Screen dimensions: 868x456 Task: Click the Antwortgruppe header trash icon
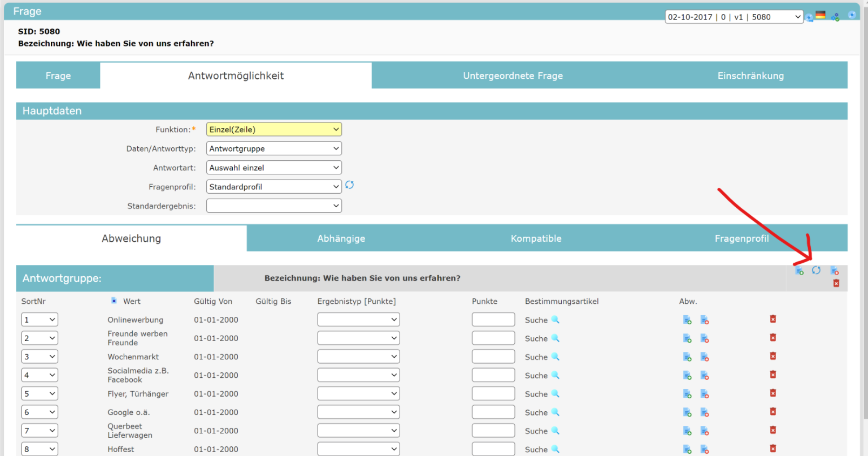(836, 283)
